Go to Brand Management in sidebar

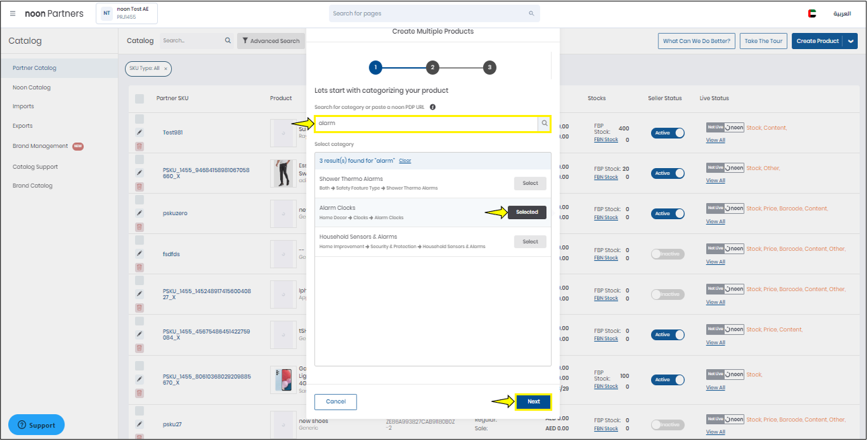click(x=40, y=146)
